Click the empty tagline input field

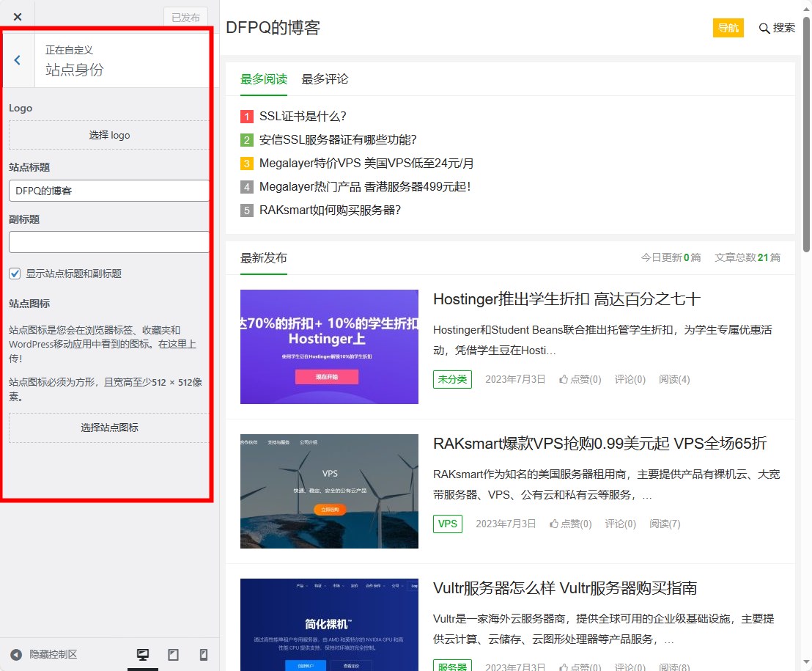(x=109, y=242)
